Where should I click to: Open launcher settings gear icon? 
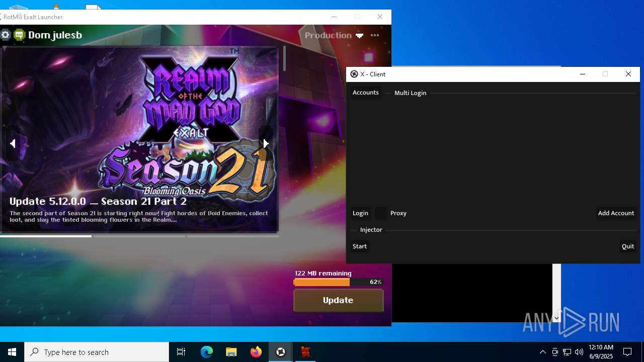[6, 35]
